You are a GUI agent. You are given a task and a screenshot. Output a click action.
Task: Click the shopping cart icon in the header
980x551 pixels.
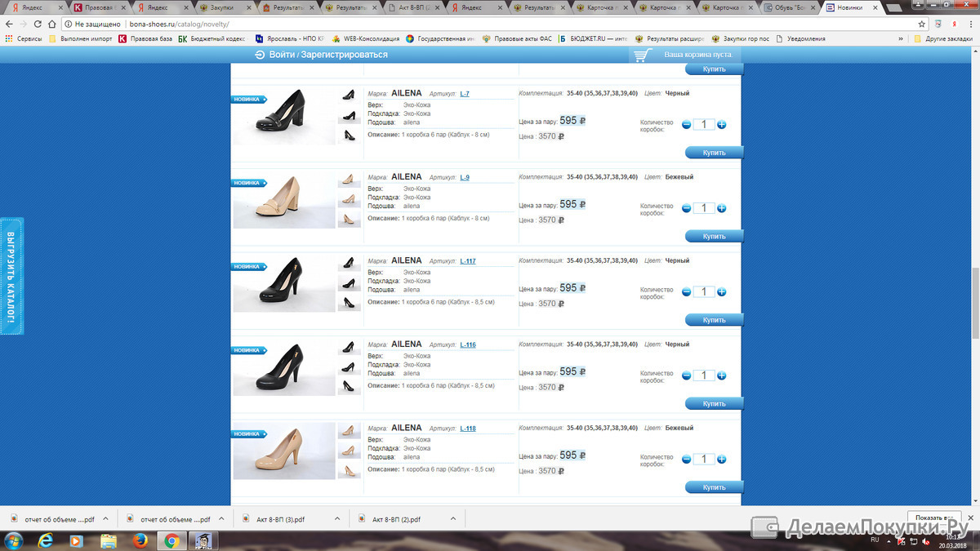coord(644,56)
